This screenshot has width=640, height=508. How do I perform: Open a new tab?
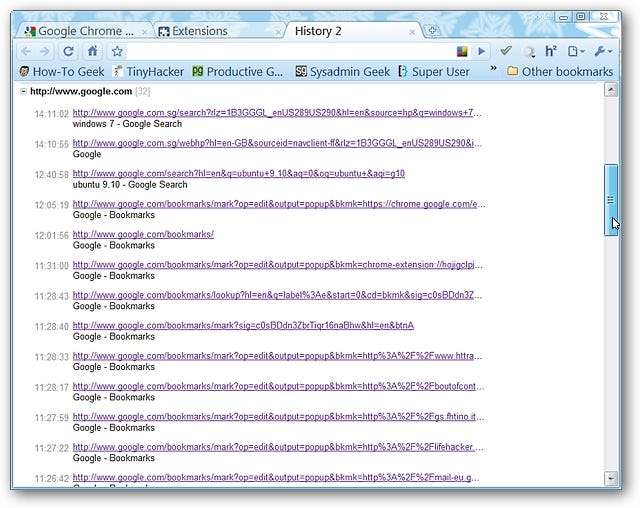click(432, 31)
